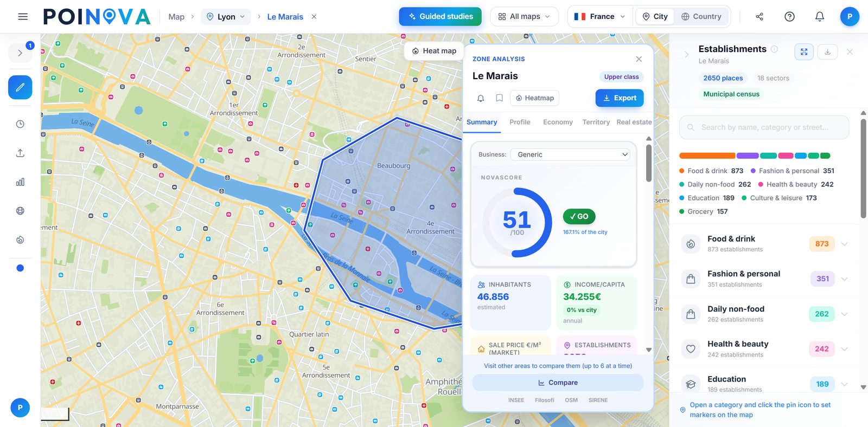
Task: Download the Establishments list
Action: (828, 52)
